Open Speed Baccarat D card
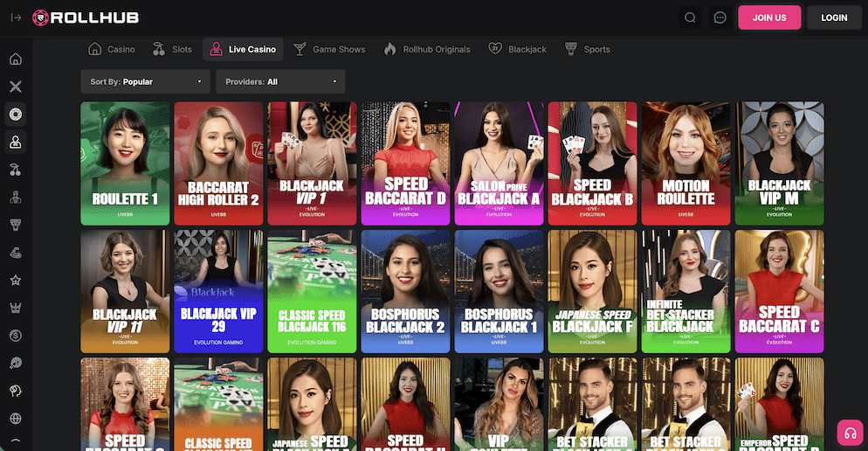868x451 pixels. click(x=406, y=163)
